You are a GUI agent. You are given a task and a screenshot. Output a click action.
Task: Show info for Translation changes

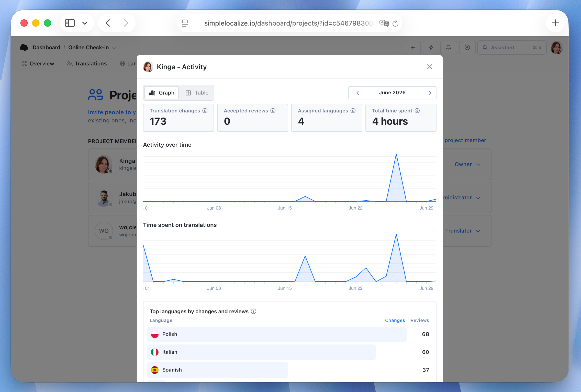click(x=205, y=111)
